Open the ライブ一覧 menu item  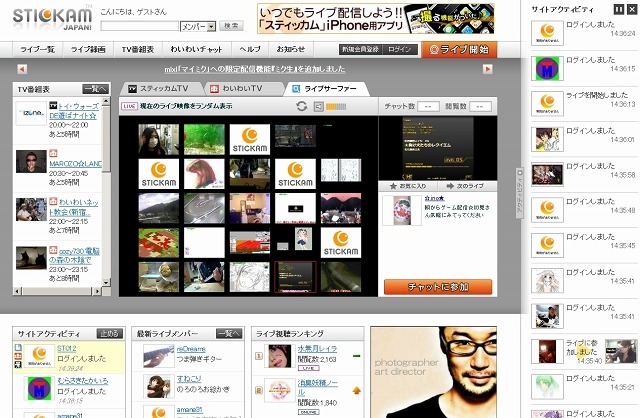(x=37, y=49)
